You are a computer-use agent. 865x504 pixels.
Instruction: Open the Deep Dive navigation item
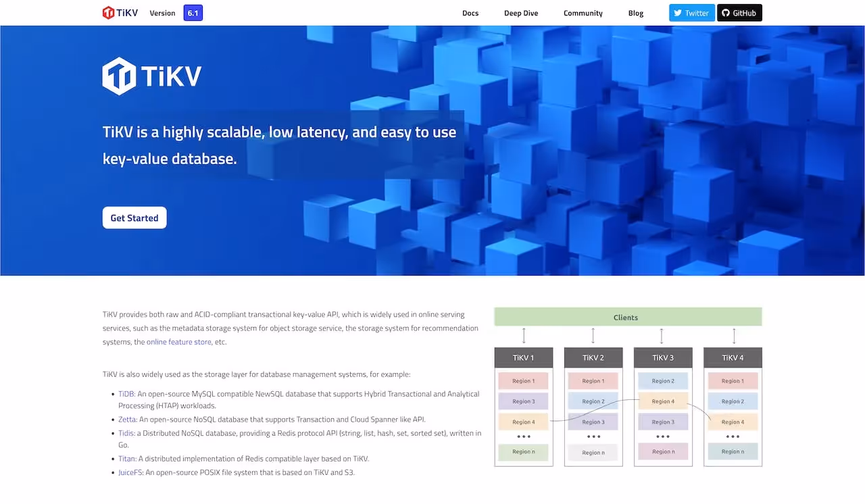(521, 12)
